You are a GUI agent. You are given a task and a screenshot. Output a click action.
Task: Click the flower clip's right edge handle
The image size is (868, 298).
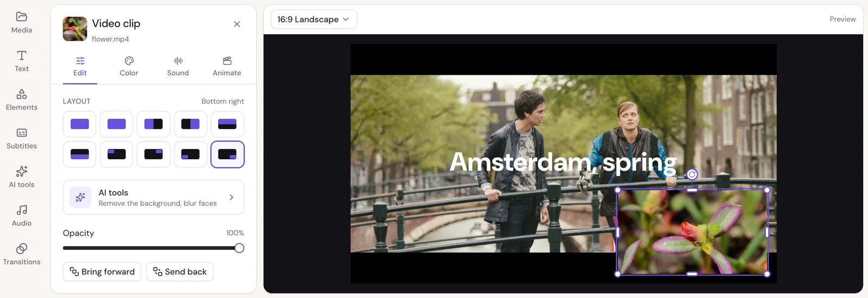pos(767,232)
